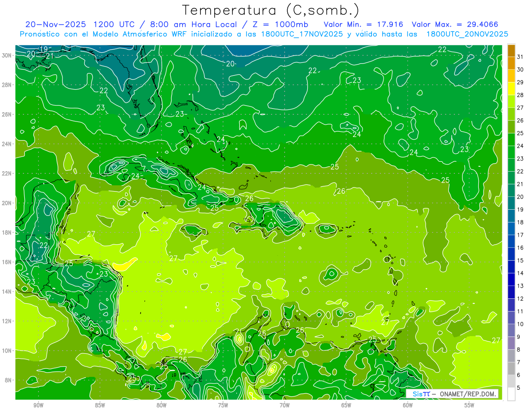Click the 'ONAMET/REP.DOM.' credit label
The image size is (532, 411).
tap(469, 394)
